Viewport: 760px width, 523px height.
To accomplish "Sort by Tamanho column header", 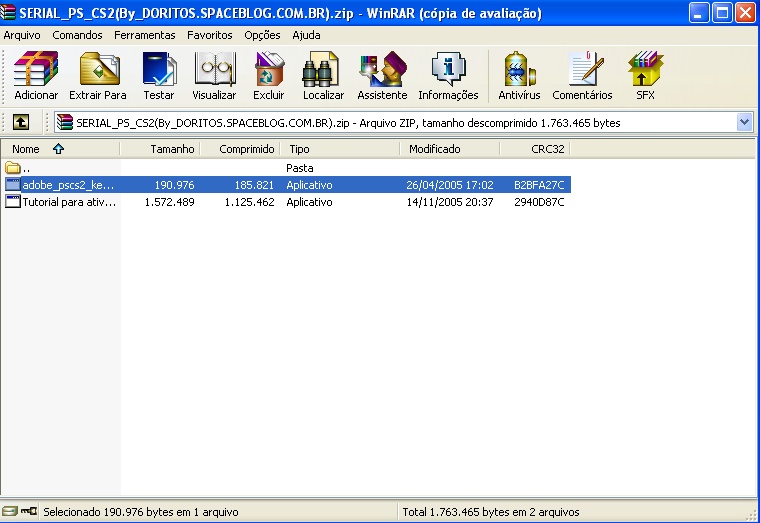I will [172, 149].
